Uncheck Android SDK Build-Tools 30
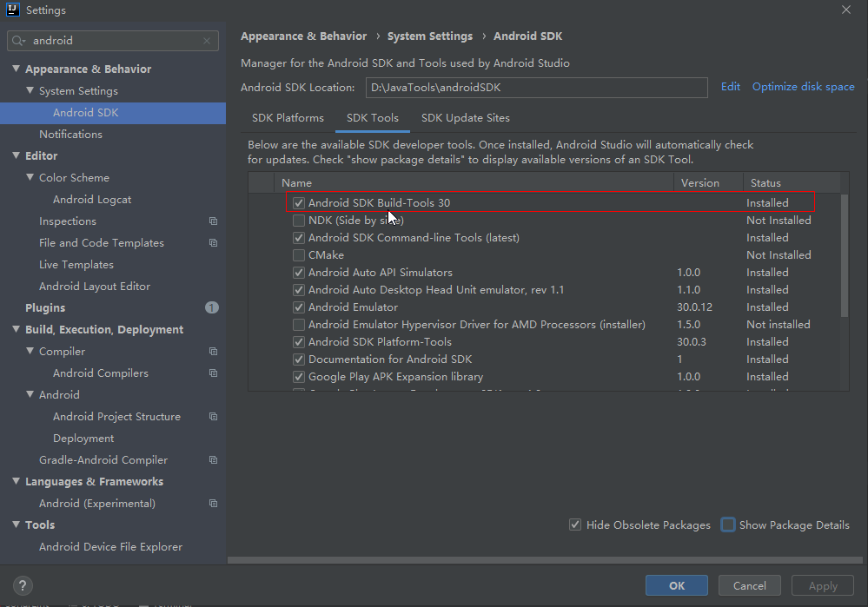The height and width of the screenshot is (607, 868). tap(298, 203)
